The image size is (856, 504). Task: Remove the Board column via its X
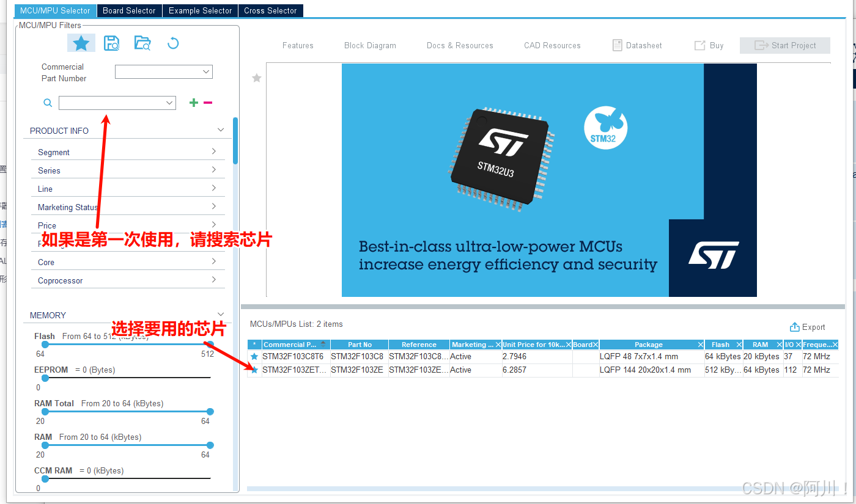pyautogui.click(x=595, y=345)
